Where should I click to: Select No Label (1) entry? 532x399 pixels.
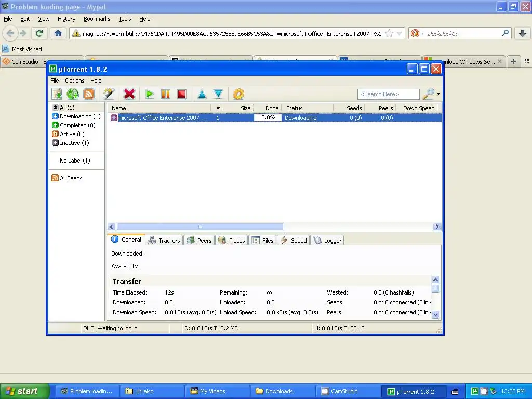click(75, 161)
